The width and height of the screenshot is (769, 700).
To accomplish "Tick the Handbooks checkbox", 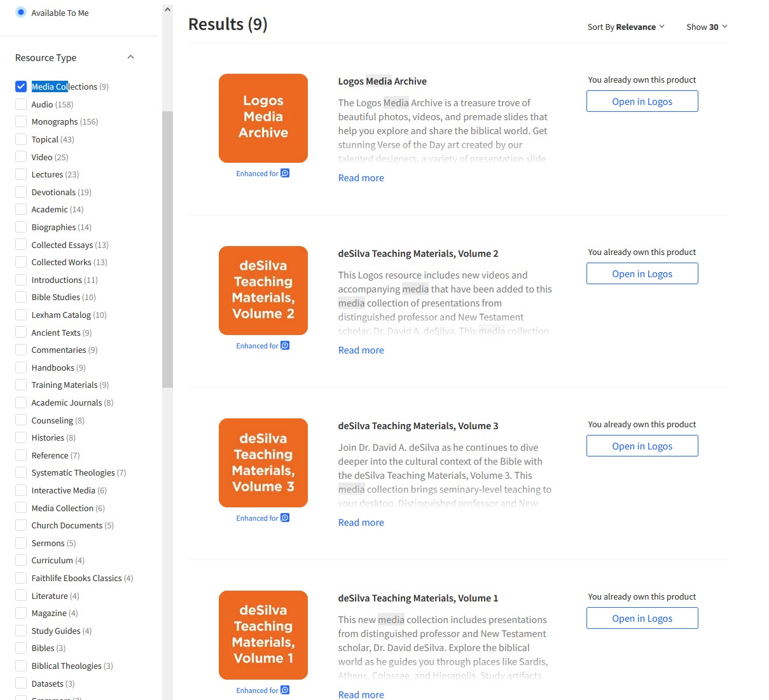I will [x=21, y=367].
